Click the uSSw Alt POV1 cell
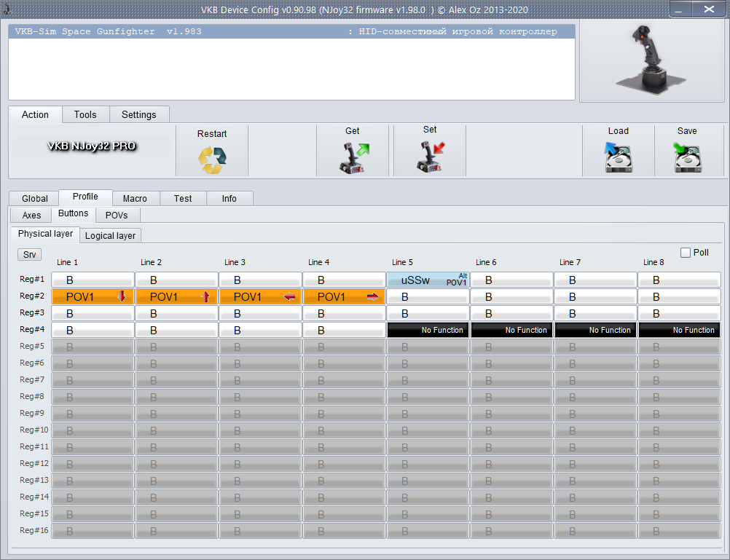 point(428,280)
